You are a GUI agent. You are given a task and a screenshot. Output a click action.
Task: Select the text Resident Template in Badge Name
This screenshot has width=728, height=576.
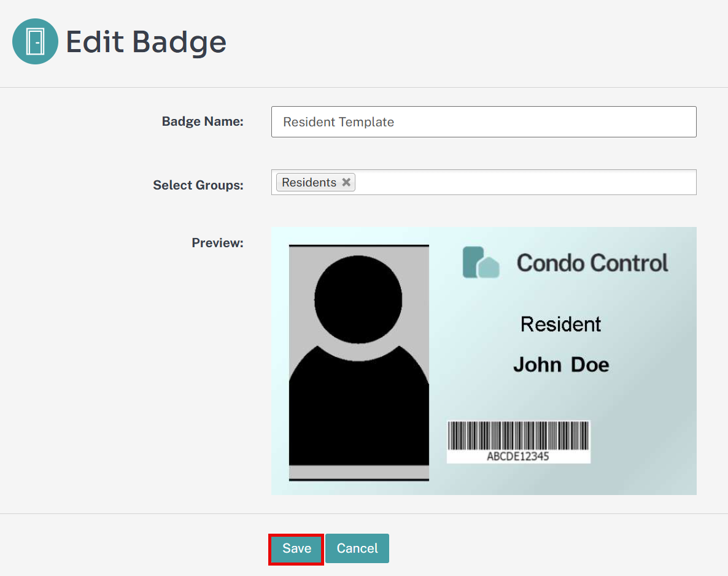point(338,121)
